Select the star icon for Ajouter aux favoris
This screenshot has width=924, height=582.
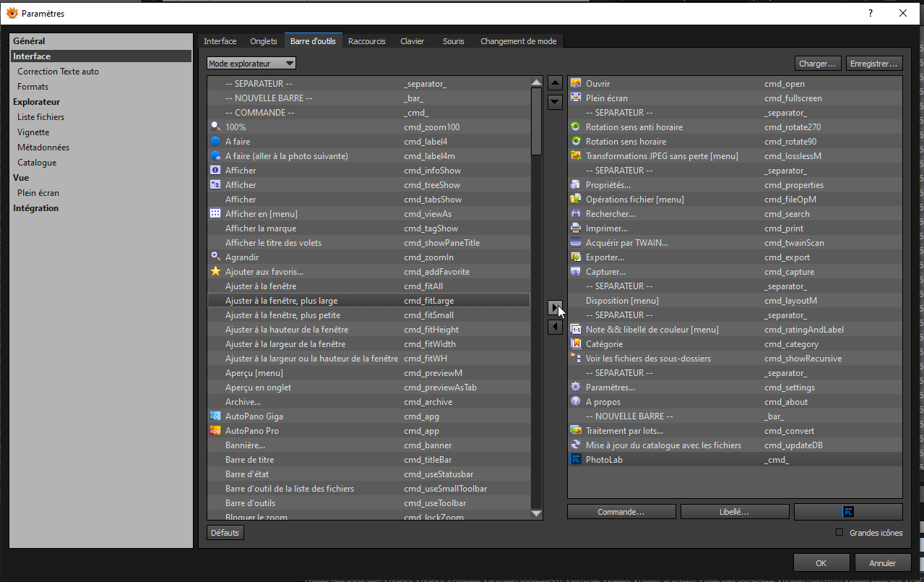point(215,272)
